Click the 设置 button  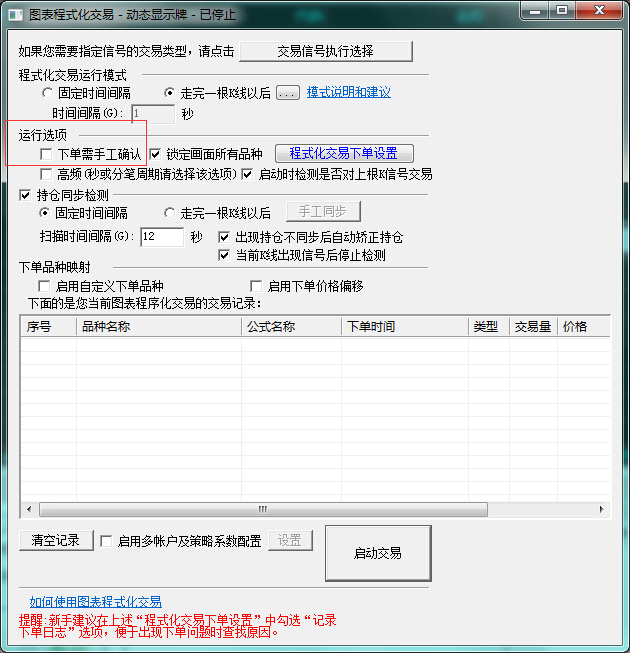click(x=290, y=541)
